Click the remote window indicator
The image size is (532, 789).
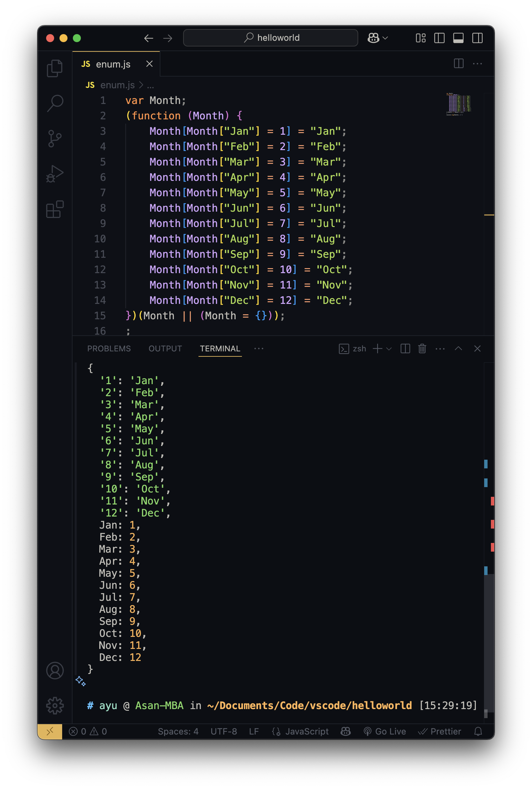[x=50, y=731]
